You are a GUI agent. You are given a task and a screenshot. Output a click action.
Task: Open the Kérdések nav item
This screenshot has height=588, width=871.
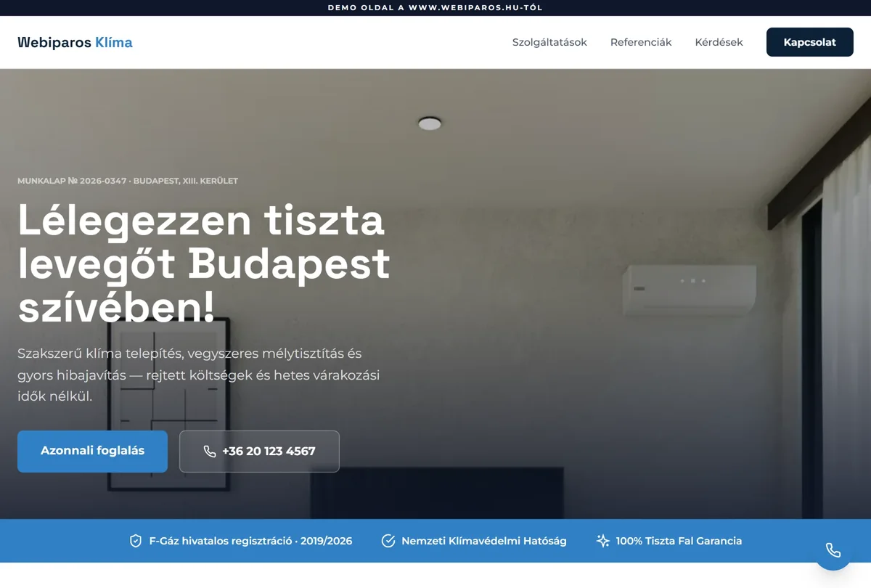click(719, 42)
